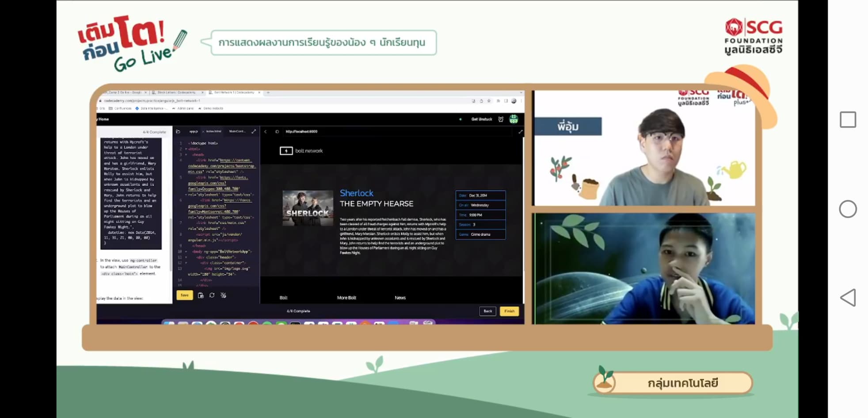This screenshot has width=868, height=418.
Task: Go back with the Back button
Action: click(x=487, y=311)
